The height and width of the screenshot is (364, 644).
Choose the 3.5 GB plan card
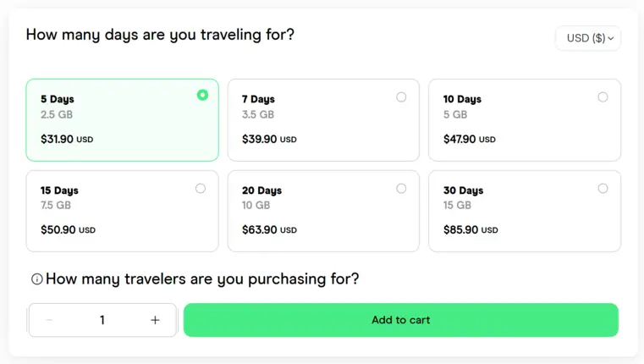pyautogui.click(x=323, y=120)
